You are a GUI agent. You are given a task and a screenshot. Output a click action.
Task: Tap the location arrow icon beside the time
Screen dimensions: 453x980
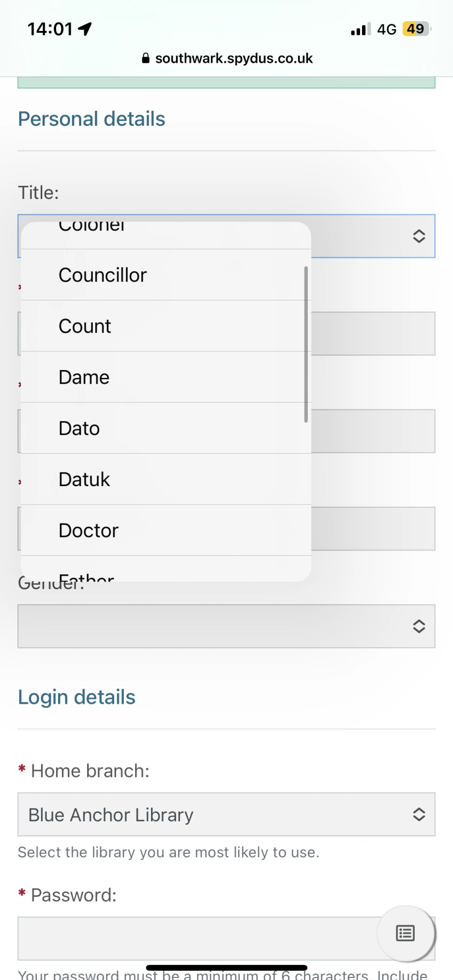pyautogui.click(x=85, y=29)
